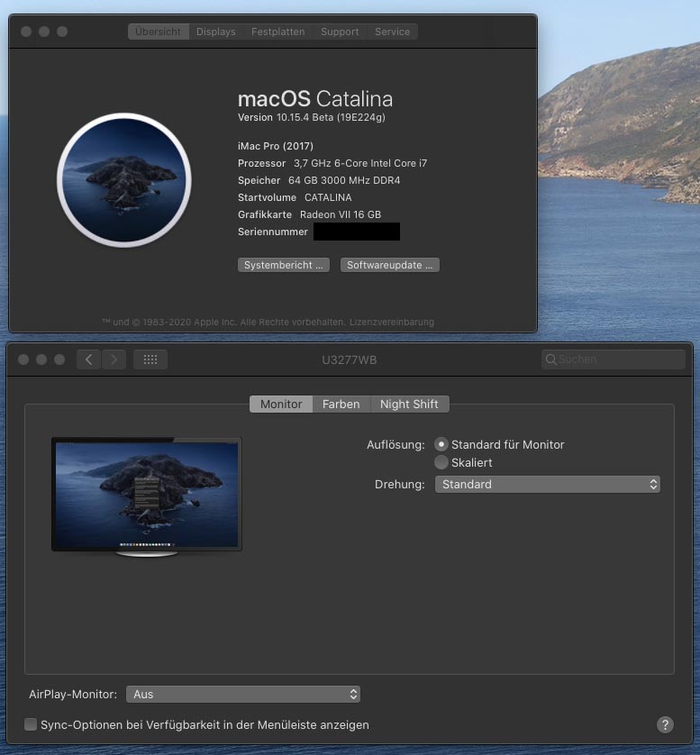This screenshot has height=755, width=700.
Task: Select 'Standard für Monitor' resolution option
Action: 441,444
